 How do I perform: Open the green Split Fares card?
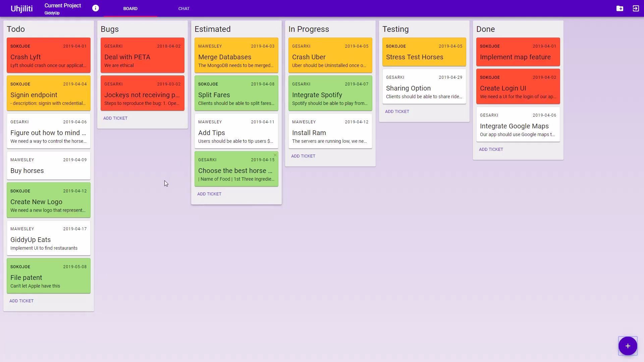point(236,93)
